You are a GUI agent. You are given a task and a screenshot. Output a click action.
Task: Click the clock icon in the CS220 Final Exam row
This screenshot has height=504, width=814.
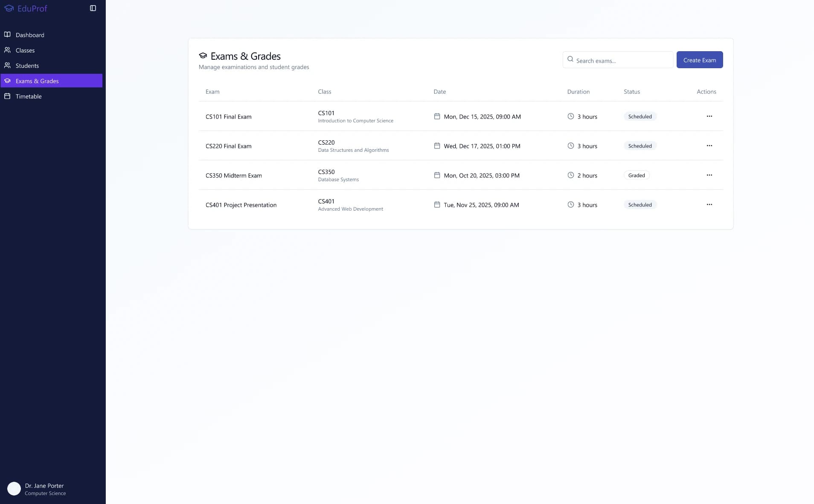(x=571, y=145)
